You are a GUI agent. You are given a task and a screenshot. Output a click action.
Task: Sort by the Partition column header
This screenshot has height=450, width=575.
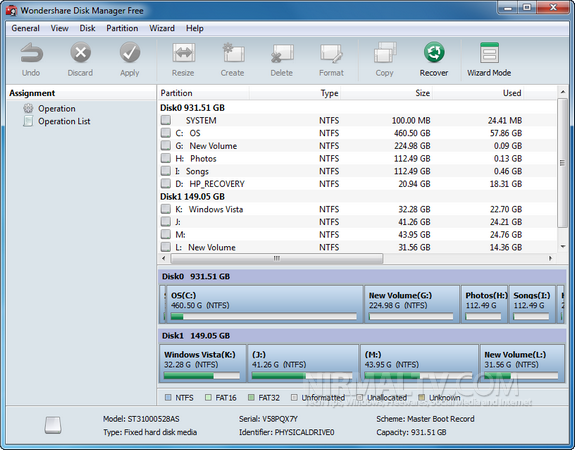coord(204,93)
